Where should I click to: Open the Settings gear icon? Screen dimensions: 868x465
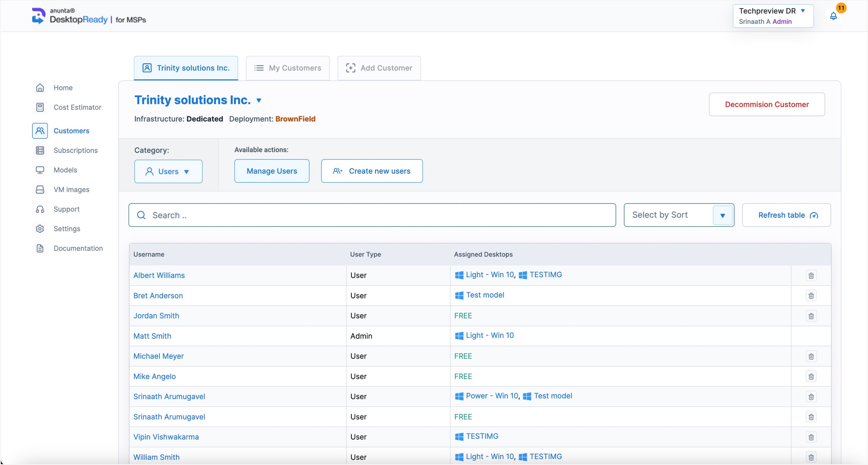40,229
